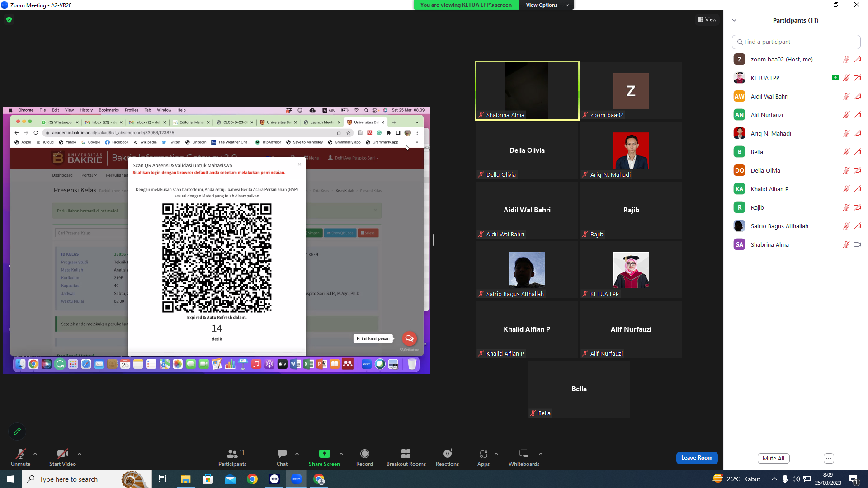Toggle video for KETUA LPP in list

pyautogui.click(x=857, y=78)
